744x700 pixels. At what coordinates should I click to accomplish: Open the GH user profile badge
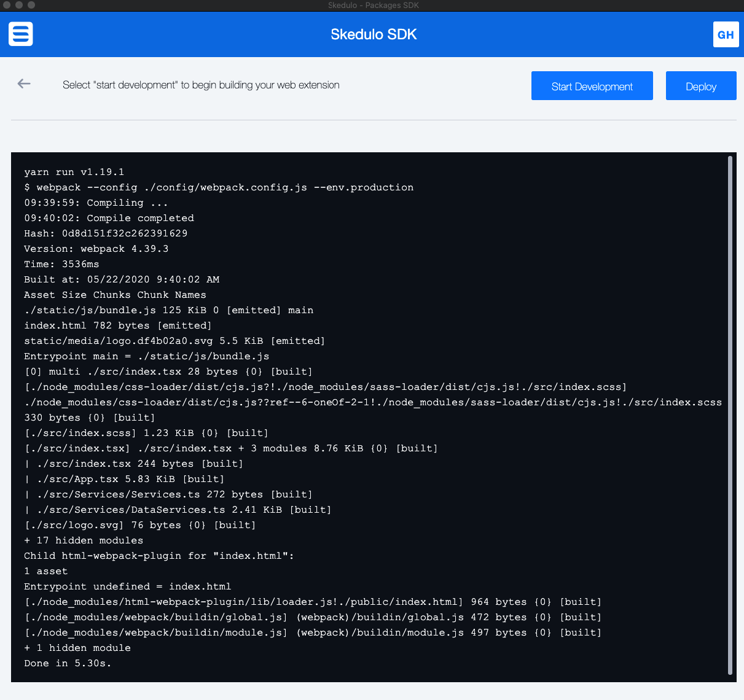[x=726, y=34]
